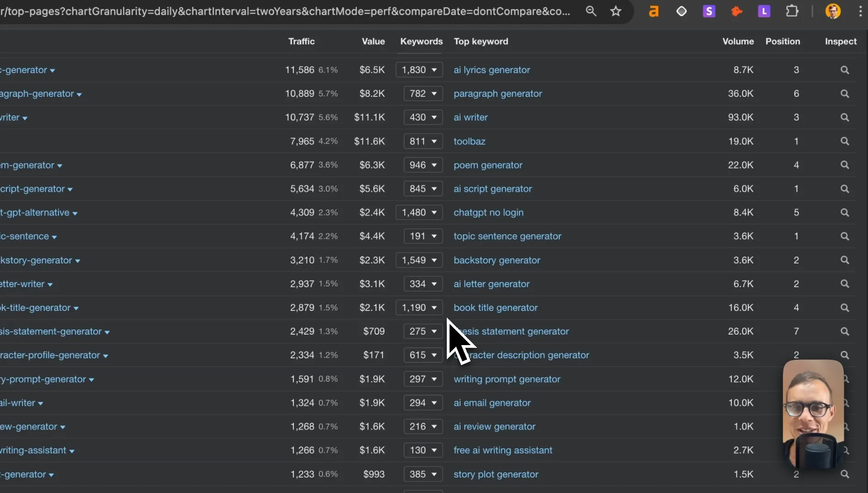868x493 pixels.
Task: Open the purple 'L' browser extension
Action: point(764,11)
